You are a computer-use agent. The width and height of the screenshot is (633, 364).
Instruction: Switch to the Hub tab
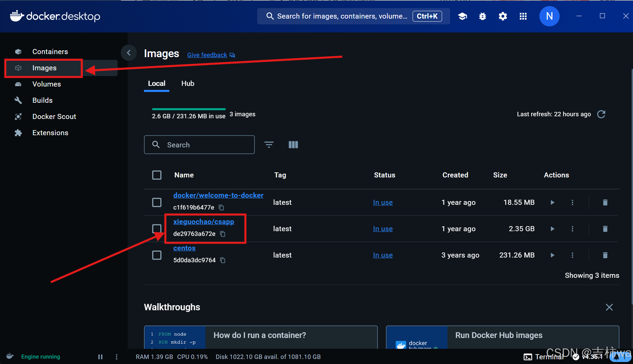point(188,83)
